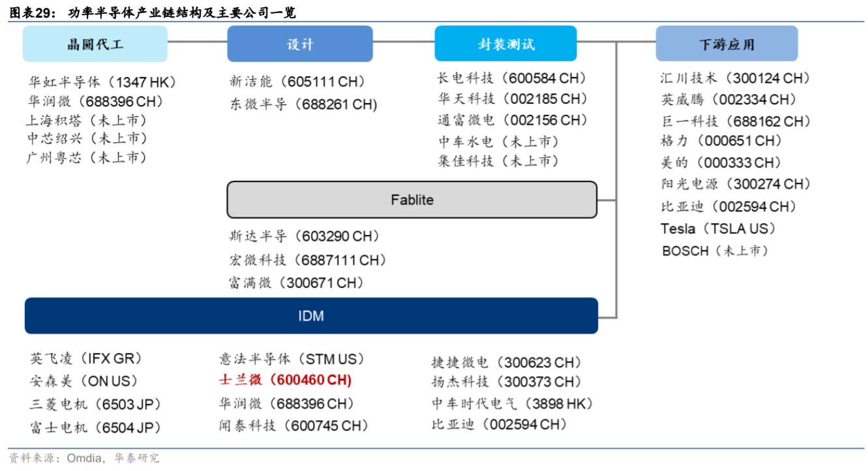Select red highlighted 士兰微（600460 CH）
868x471 pixels.
[285, 380]
